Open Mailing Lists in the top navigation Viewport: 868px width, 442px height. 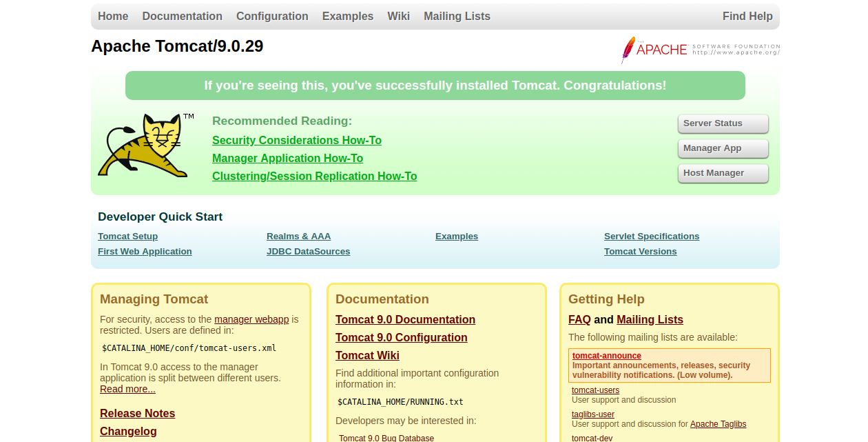tap(457, 16)
